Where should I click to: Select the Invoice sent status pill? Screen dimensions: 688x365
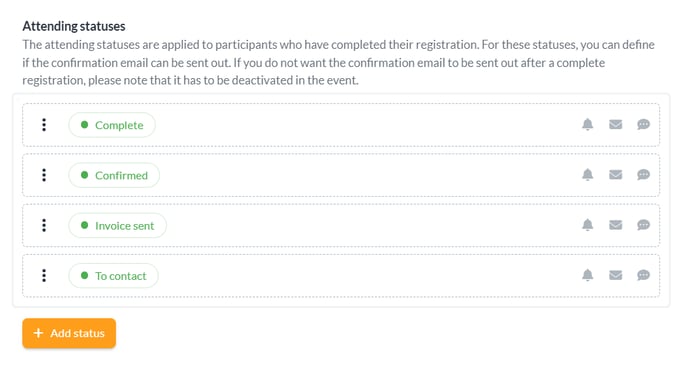(x=118, y=225)
